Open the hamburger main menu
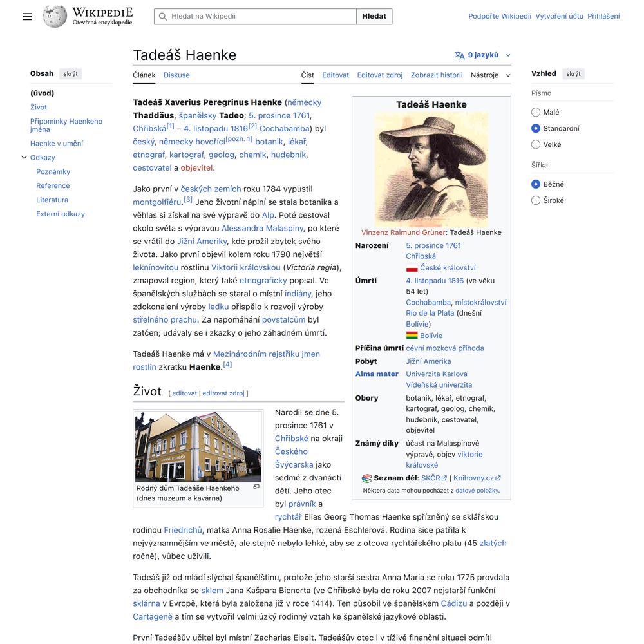The height and width of the screenshot is (644, 644). pos(27,17)
